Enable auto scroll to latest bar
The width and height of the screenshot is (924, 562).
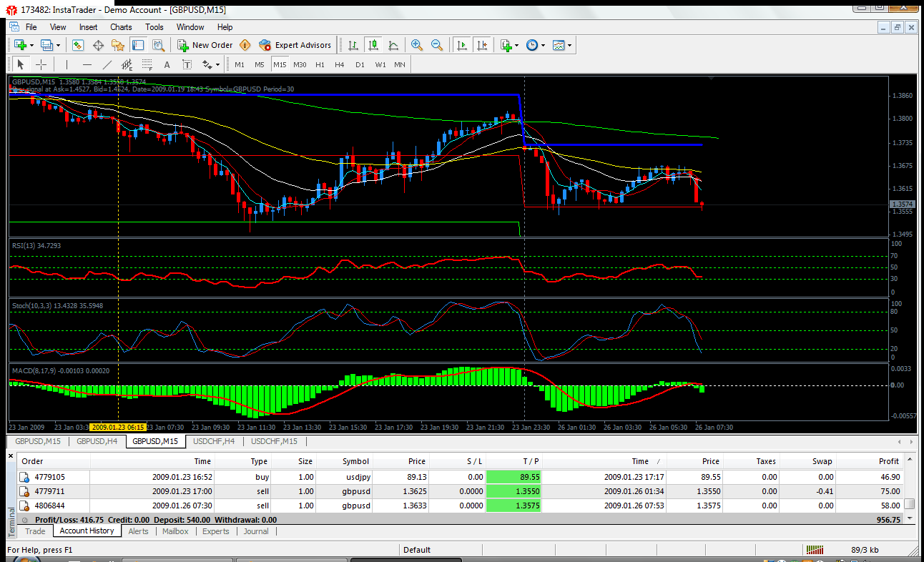462,44
